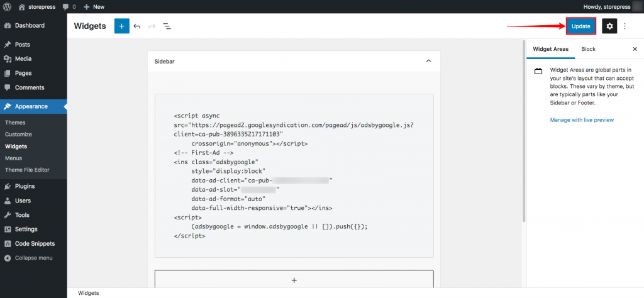Viewport: 644px width, 298px height.
Task: Open the comments bubble in admin bar
Action: (x=69, y=6)
